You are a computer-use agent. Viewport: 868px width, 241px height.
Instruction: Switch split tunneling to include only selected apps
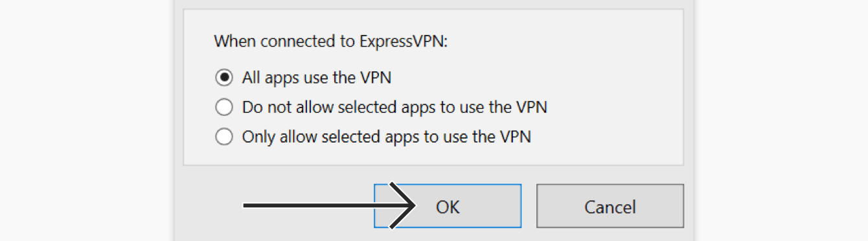coord(224,137)
